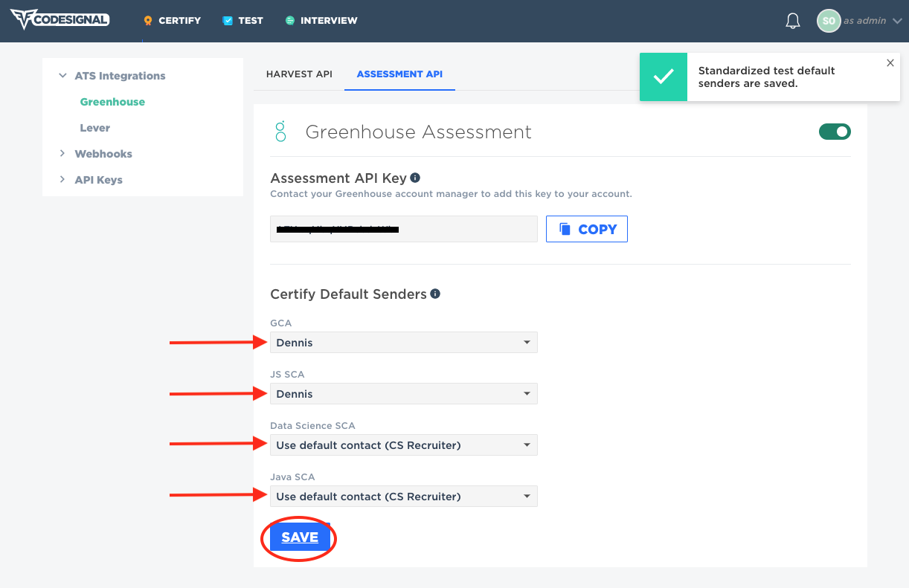Click info icon beside Assessment API Key
This screenshot has height=588, width=909.
coord(415,178)
